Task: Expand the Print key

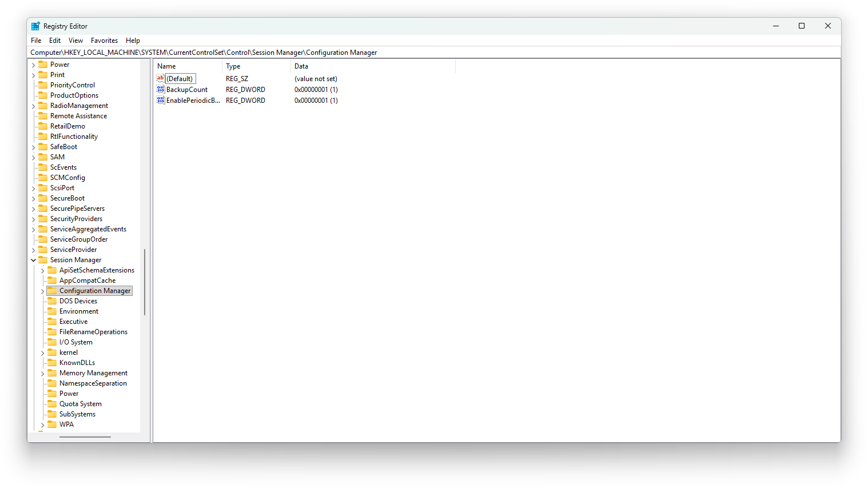Action: click(34, 75)
